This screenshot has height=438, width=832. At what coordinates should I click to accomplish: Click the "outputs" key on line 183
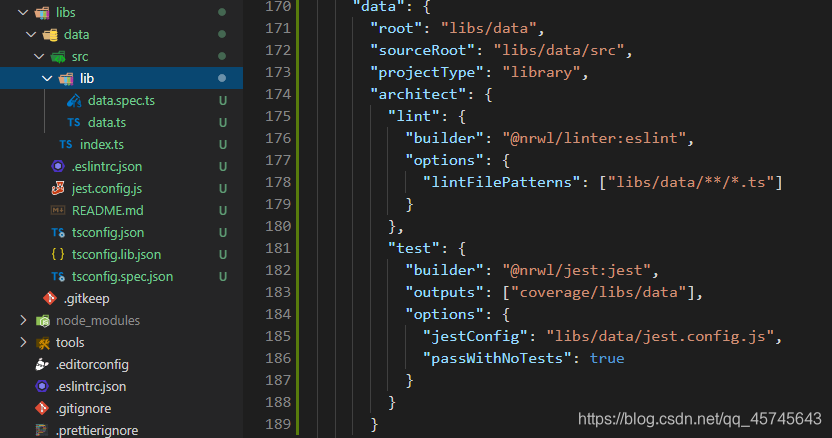[445, 292]
